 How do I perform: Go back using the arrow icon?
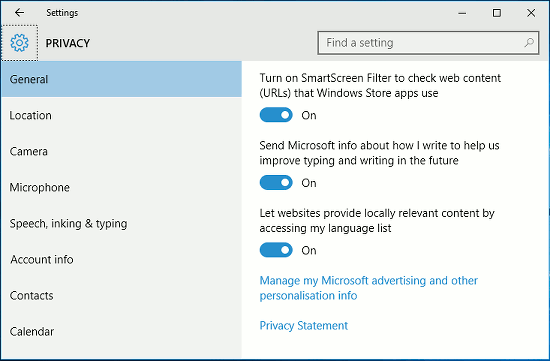coord(19,13)
